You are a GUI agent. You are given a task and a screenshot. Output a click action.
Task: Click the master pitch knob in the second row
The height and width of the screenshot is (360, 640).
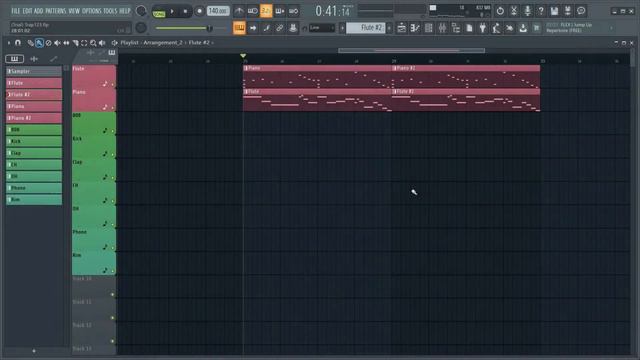point(141,28)
